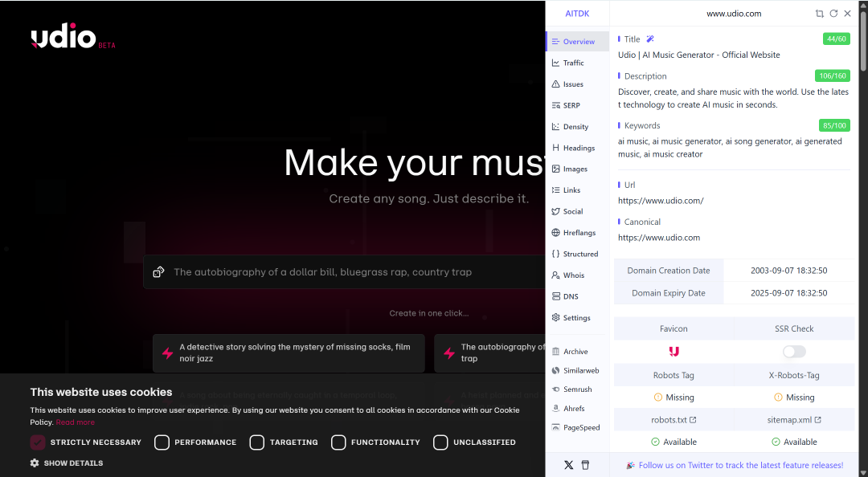The width and height of the screenshot is (868, 477).
Task: Click Follow us on Twitter link
Action: click(741, 466)
